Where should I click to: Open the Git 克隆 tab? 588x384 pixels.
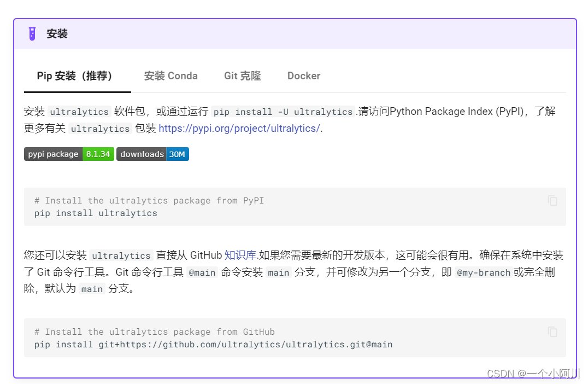(x=242, y=76)
